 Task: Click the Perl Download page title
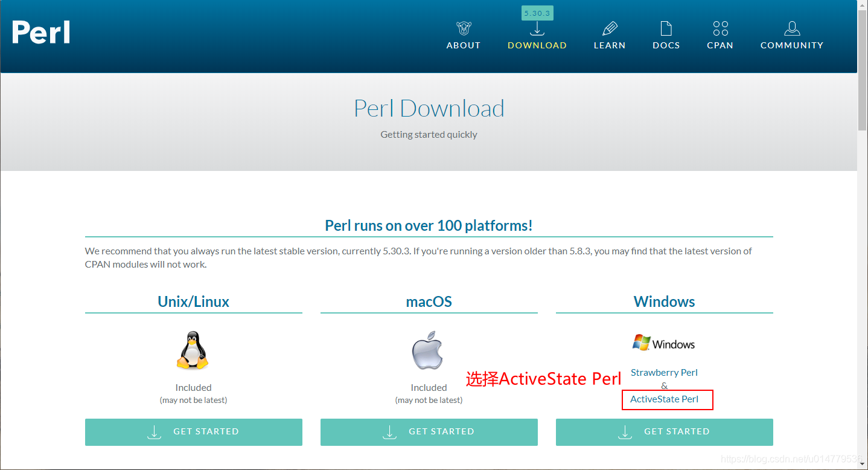pos(429,109)
